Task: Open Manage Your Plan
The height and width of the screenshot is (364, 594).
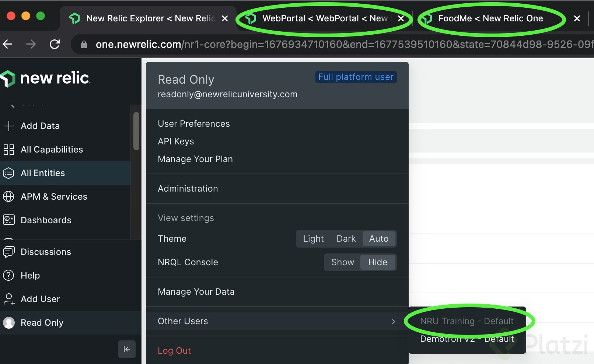Action: tap(195, 159)
